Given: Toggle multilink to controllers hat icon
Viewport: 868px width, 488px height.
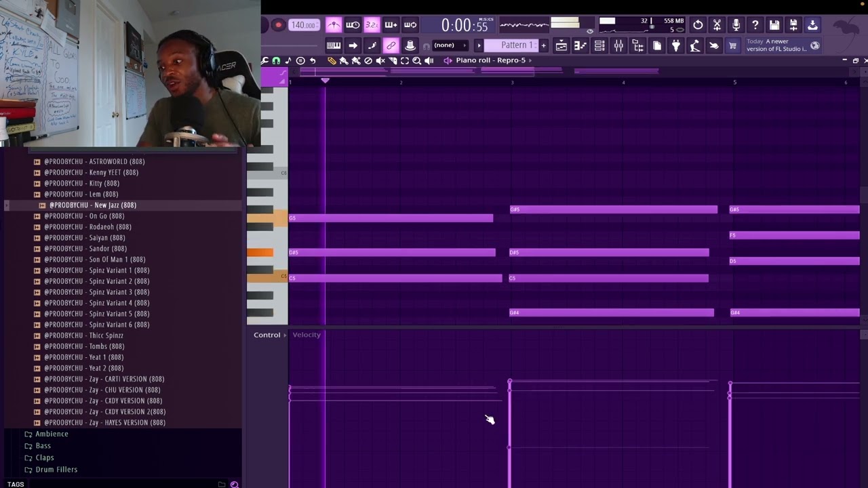Looking at the screenshot, I should pos(410,45).
